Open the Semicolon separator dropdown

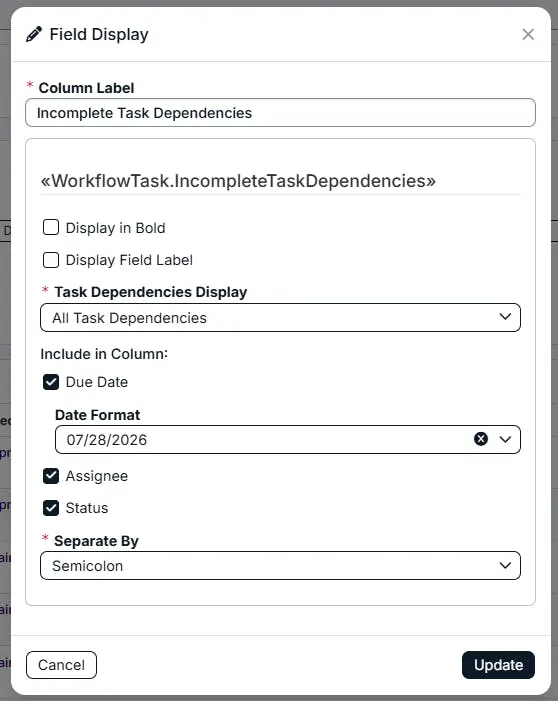280,566
